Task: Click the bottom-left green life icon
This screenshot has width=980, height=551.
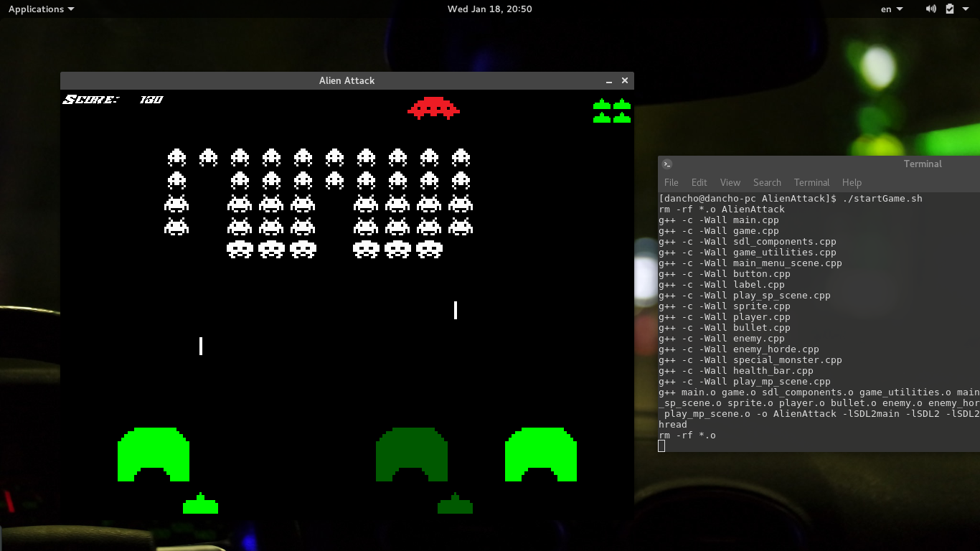Action: [x=602, y=118]
